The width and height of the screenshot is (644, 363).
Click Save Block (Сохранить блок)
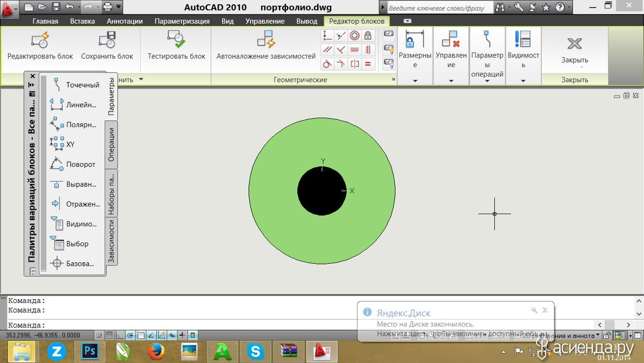coord(107,46)
